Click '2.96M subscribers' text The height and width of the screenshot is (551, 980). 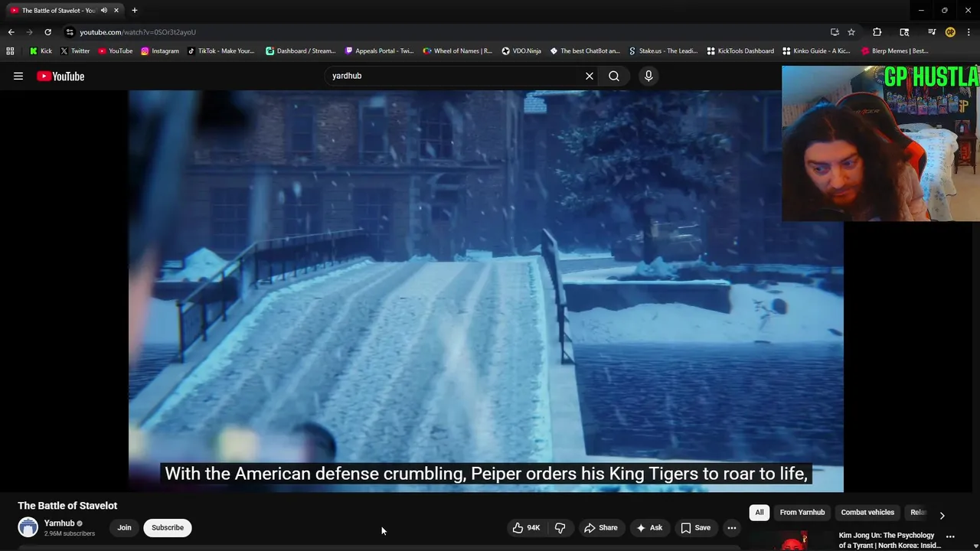coord(70,533)
